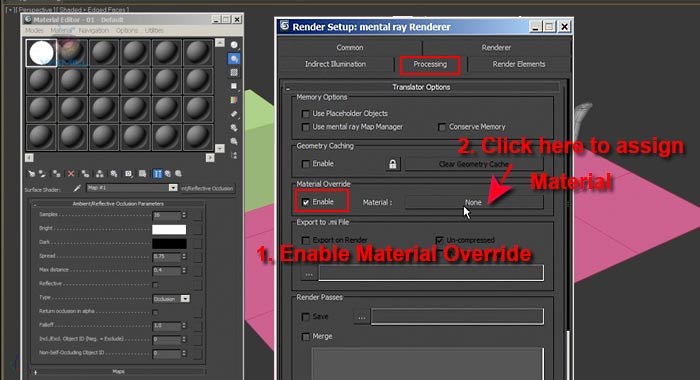Click the Get Material icon
The height and width of the screenshot is (380, 700).
tap(31, 174)
